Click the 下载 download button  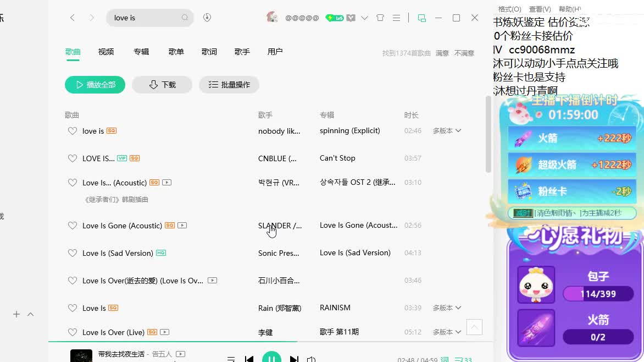click(x=162, y=84)
